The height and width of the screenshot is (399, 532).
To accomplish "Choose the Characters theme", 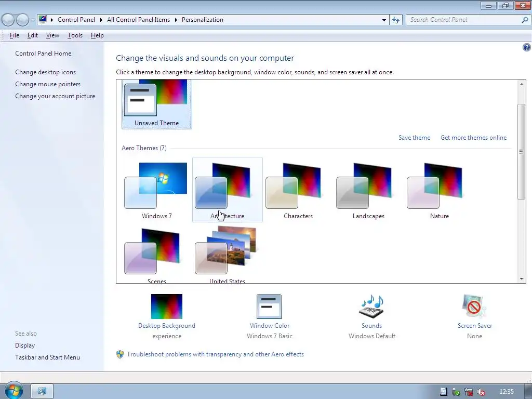I will [x=298, y=190].
